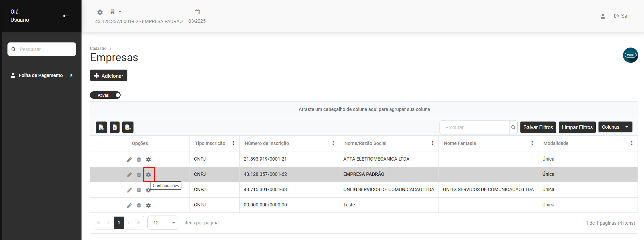The height and width of the screenshot is (240, 644).
Task: Open the items per page dropdown
Action: point(163,223)
